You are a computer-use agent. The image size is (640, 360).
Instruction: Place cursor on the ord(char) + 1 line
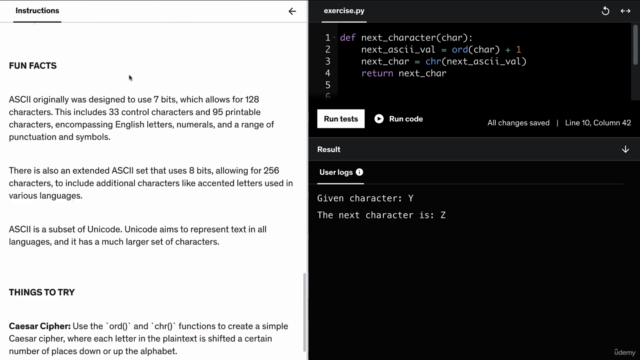pyautogui.click(x=441, y=49)
